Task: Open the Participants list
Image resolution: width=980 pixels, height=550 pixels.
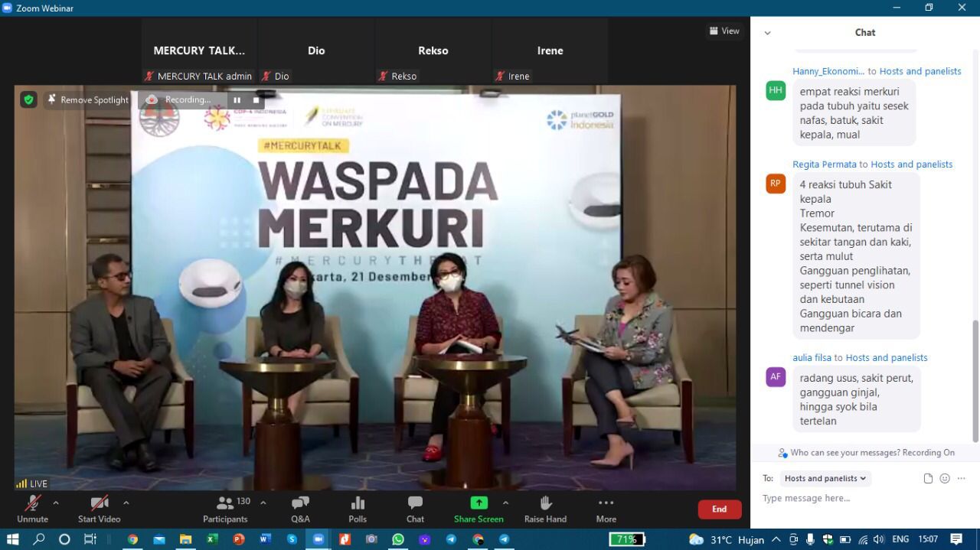Action: tap(225, 508)
